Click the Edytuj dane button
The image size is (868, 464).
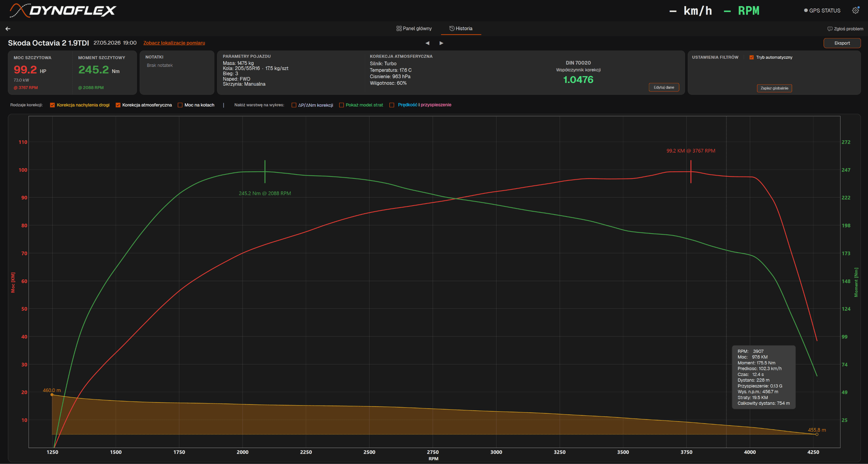tap(664, 87)
